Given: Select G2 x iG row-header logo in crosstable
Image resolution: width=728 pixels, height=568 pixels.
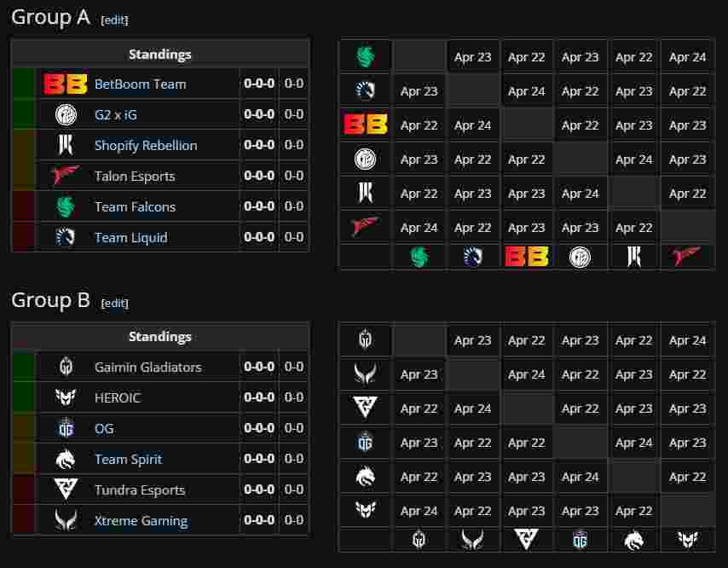Looking at the screenshot, I should click(366, 159).
